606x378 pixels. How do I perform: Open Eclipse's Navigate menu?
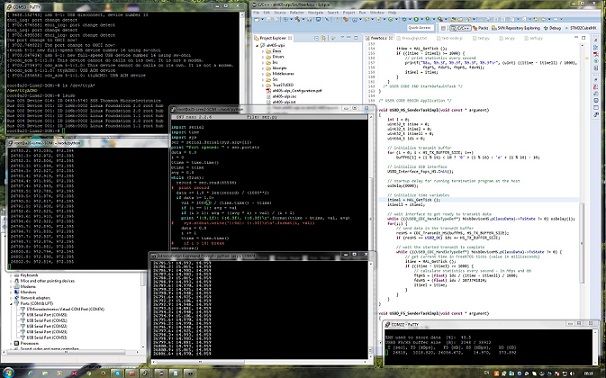315,12
